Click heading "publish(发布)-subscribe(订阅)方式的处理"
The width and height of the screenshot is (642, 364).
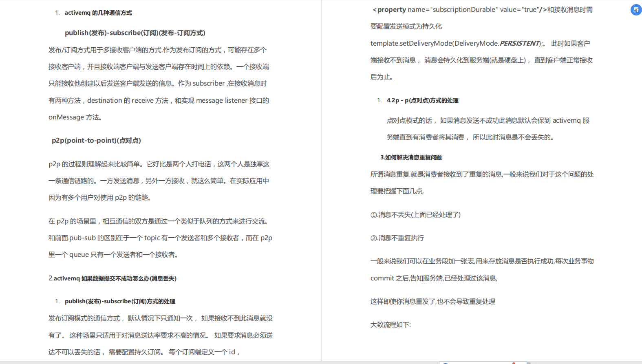click(x=120, y=301)
